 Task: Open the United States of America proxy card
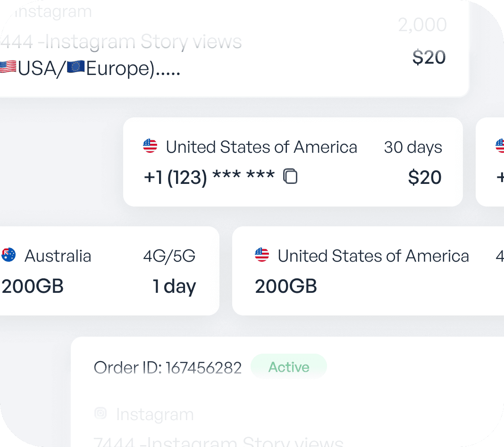point(368,271)
